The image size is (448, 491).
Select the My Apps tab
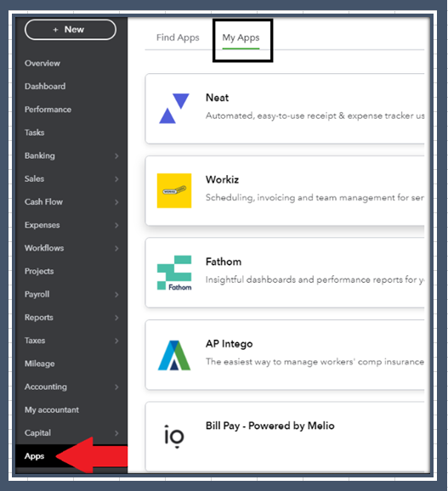(x=241, y=38)
